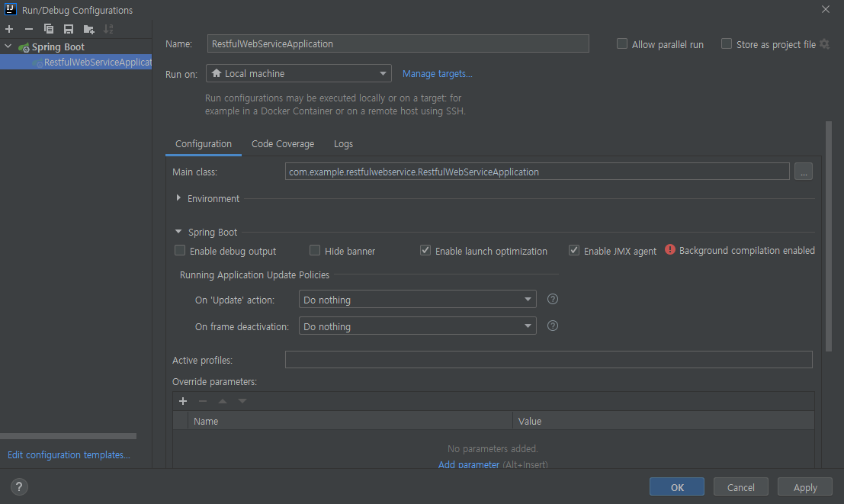Click help icon beside 'Update' action dropdown
844x504 pixels.
(553, 300)
